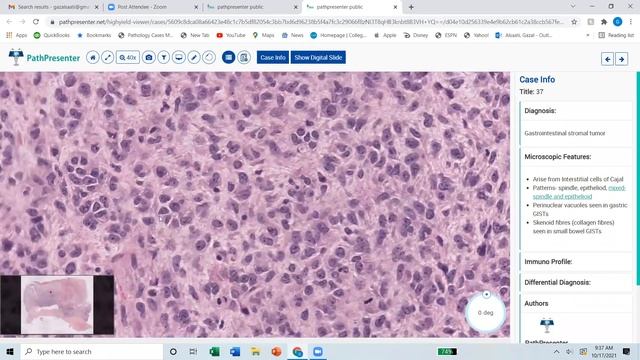Viewport: 640px width, 360px height.
Task: Open Word from taskbar
Action: point(235,351)
